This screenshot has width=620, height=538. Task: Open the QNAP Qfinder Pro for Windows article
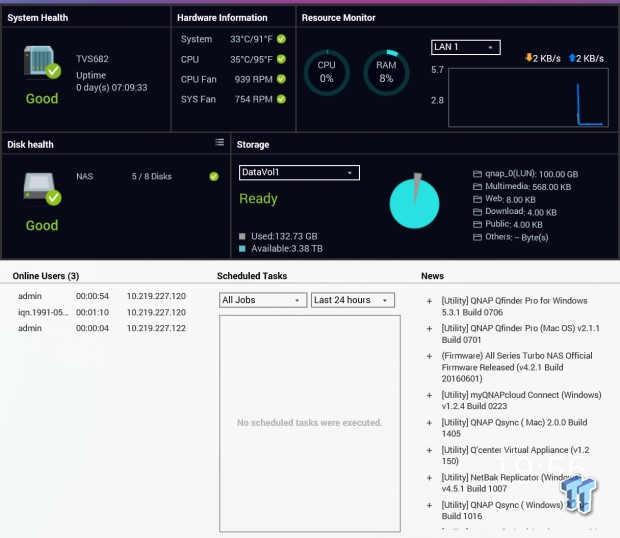pos(514,306)
